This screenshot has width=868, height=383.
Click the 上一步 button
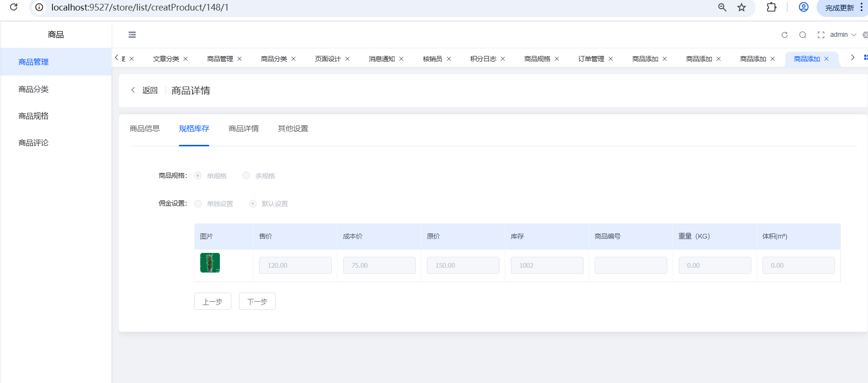212,302
